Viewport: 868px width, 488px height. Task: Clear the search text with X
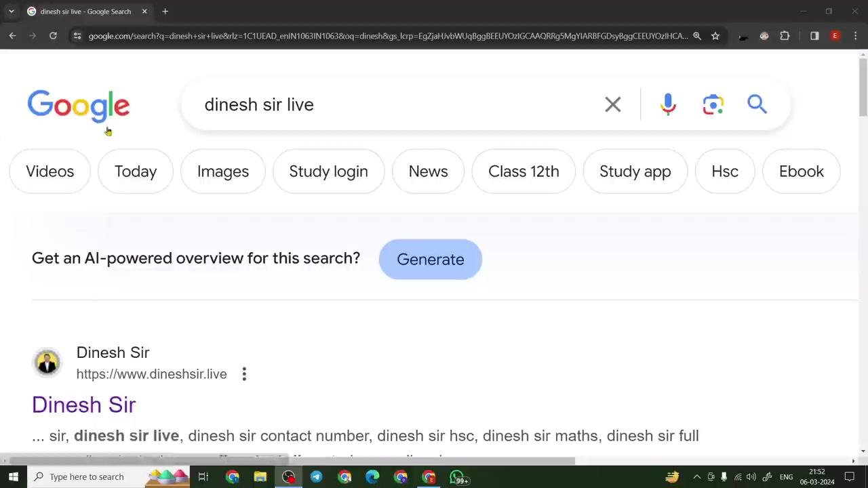pos(612,104)
